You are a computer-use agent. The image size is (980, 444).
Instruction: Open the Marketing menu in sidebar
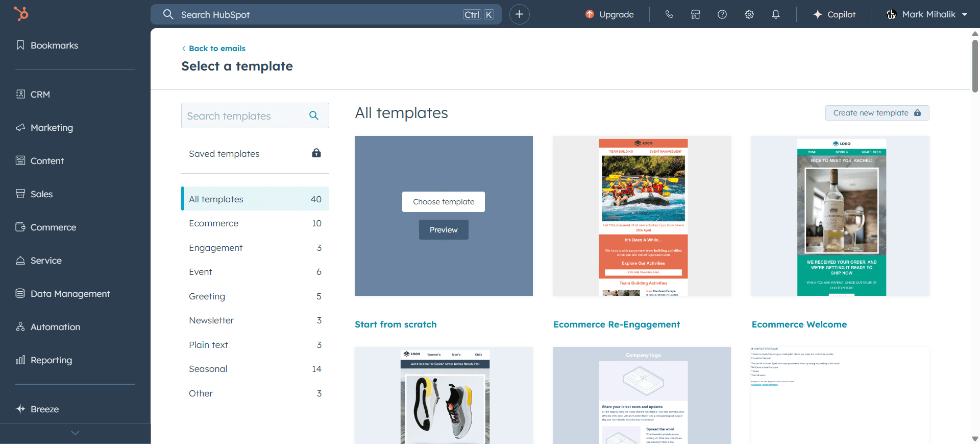[45, 128]
